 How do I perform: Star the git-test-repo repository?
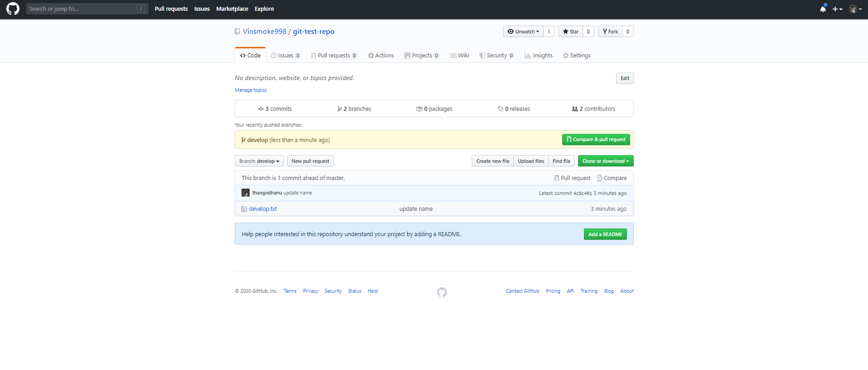pos(570,32)
